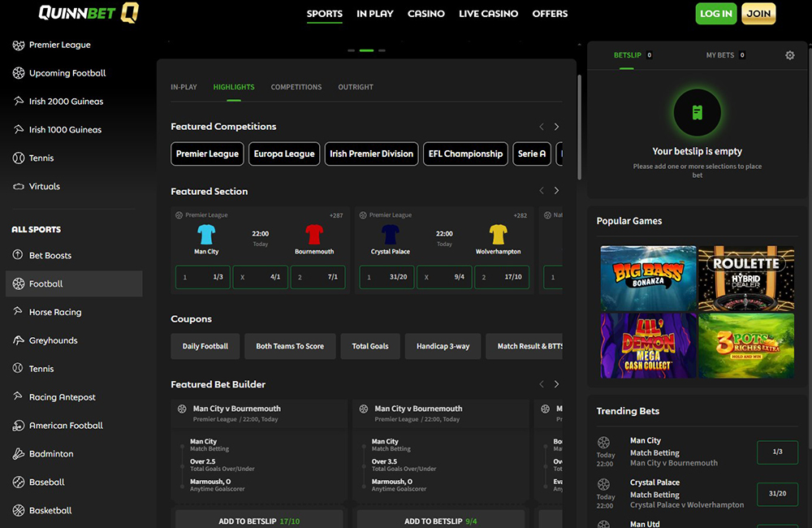This screenshot has height=528, width=812.
Task: Click the Basketball icon
Action: point(19,510)
